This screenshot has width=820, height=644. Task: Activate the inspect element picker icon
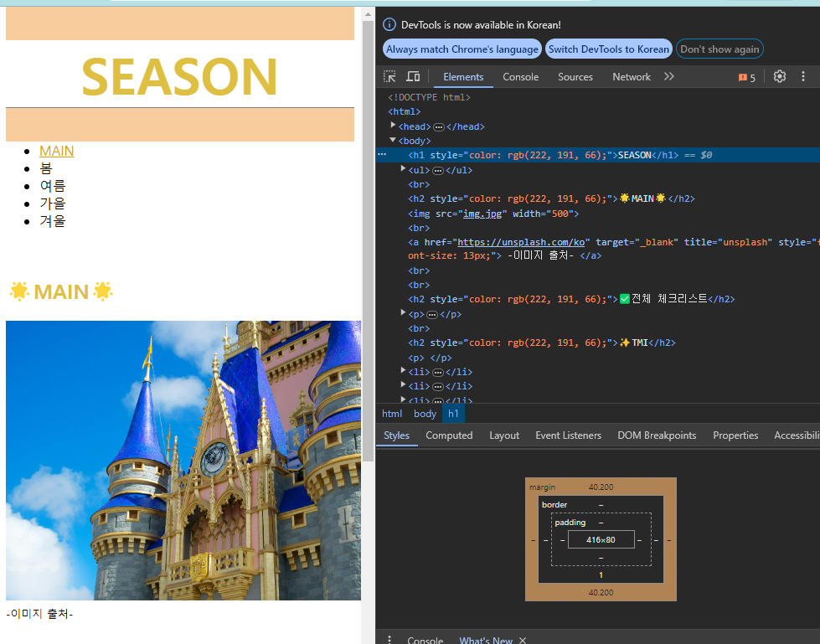[x=389, y=77]
